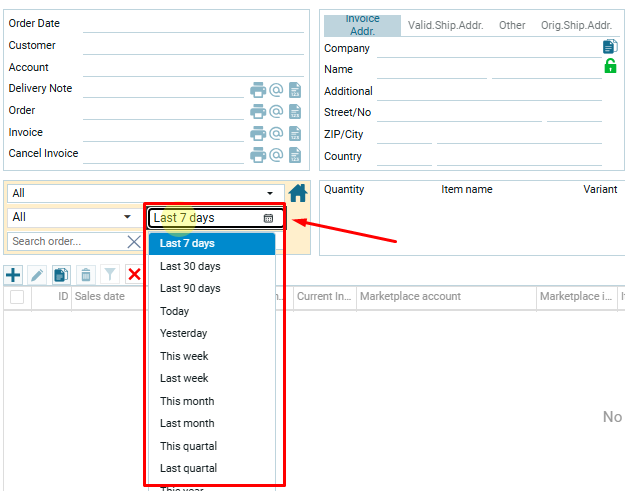Click the print icon for Cancel Invoice
Screen dimensions: 625x491
tap(258, 155)
